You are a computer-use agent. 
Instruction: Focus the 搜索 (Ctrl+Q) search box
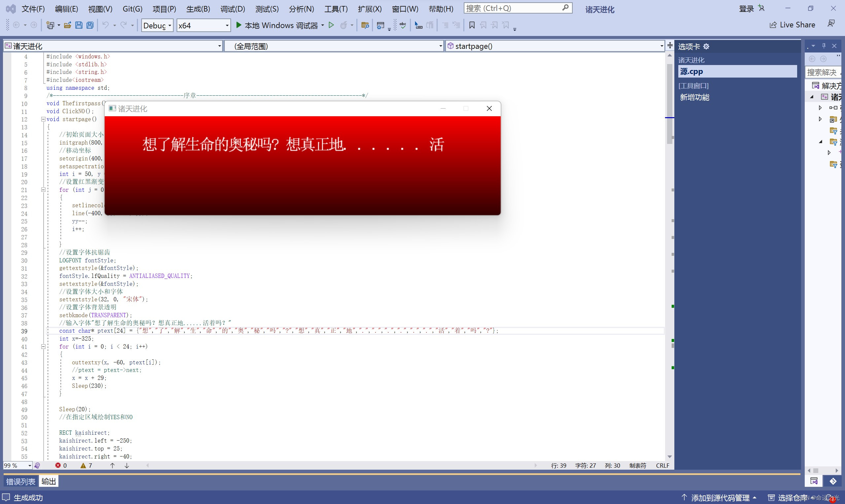pyautogui.click(x=518, y=8)
